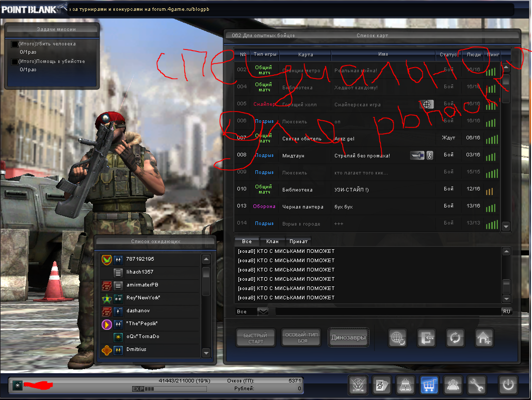
Task: Sort rooms by 'Пинг' column header
Action: point(493,54)
